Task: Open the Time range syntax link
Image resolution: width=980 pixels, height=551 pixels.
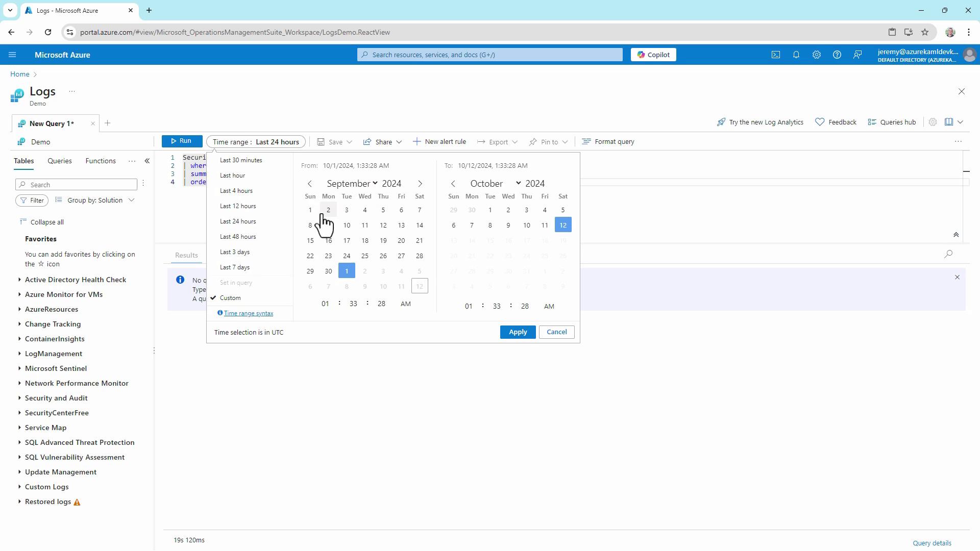Action: point(249,313)
